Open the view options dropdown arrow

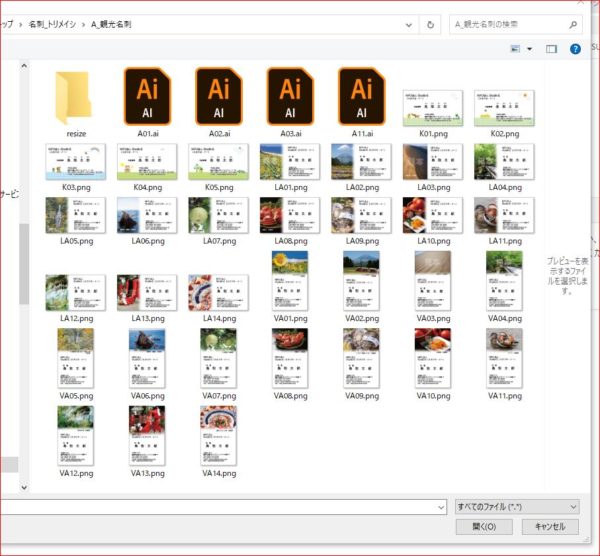click(x=530, y=48)
